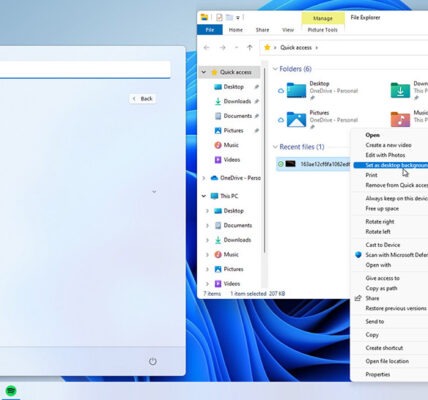
Task: Open the recent locations dropdown arrow
Action: 236,48
